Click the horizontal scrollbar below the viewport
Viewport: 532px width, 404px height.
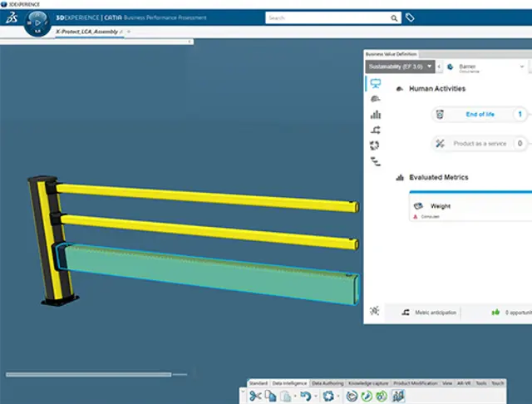pyautogui.click(x=88, y=374)
